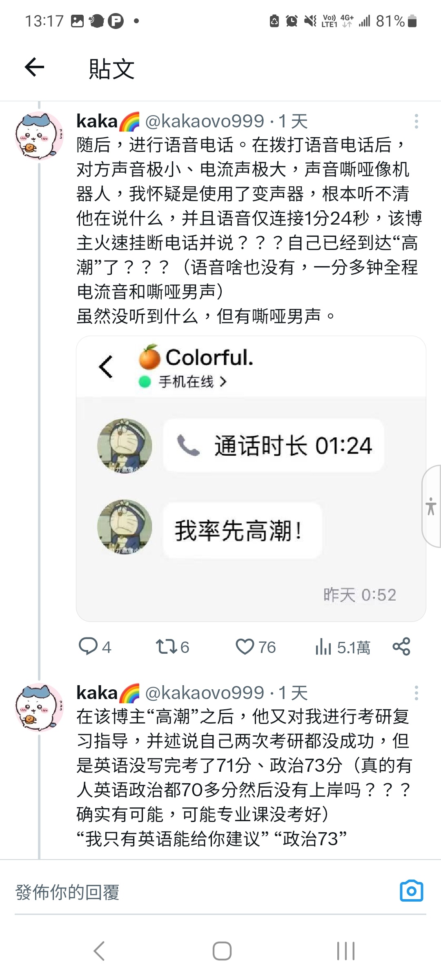441x980 pixels.
Task: Like the post with 76 hearts
Action: point(245,647)
